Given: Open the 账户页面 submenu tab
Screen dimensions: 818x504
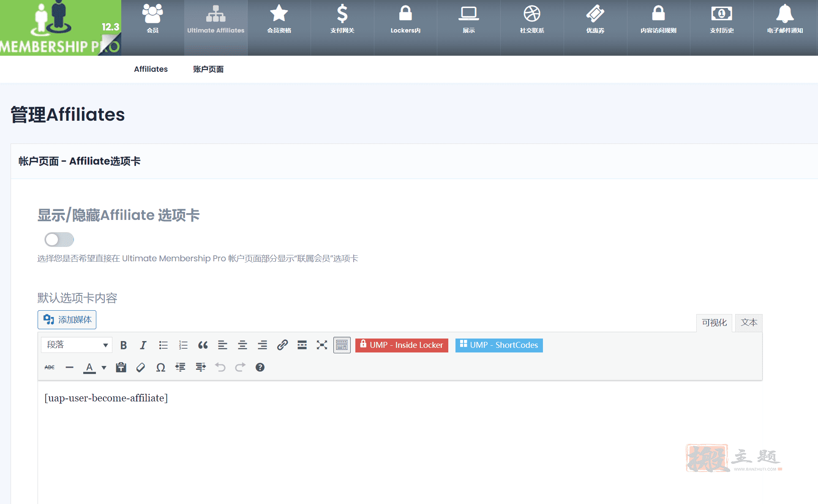Looking at the screenshot, I should click(x=208, y=69).
